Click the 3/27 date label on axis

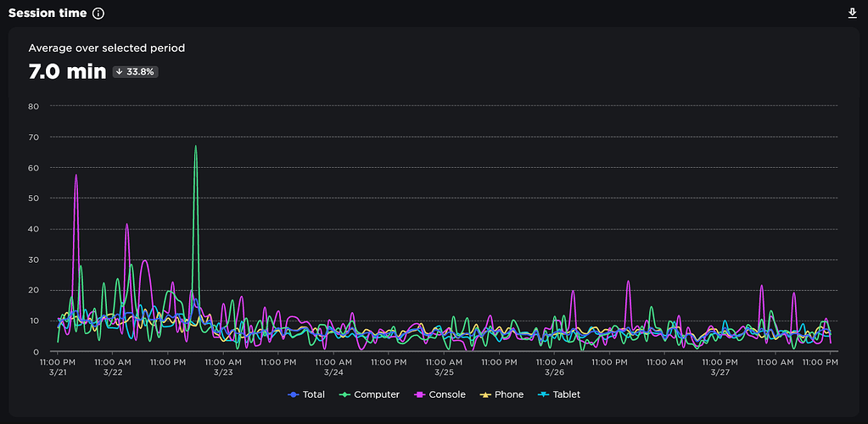click(x=720, y=372)
